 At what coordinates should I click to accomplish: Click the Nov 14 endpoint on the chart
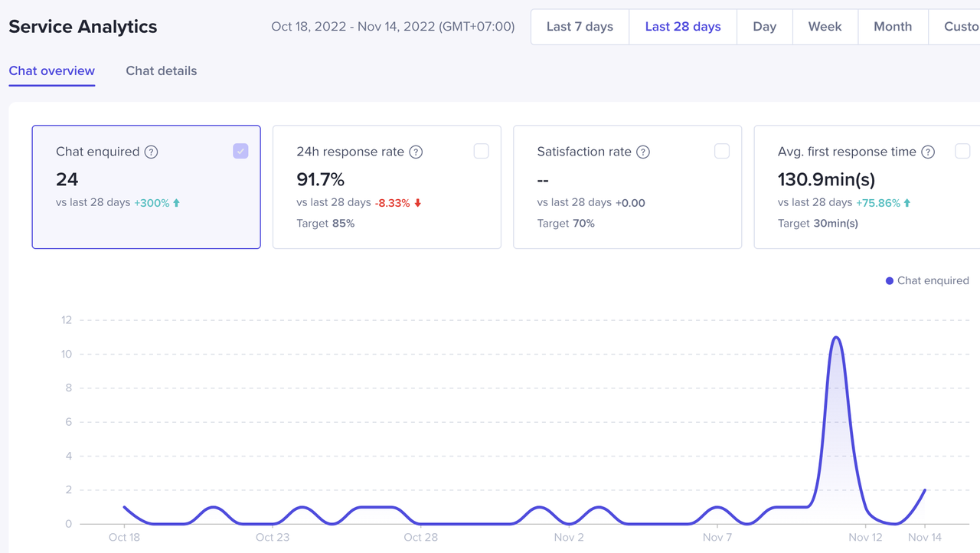tap(925, 490)
